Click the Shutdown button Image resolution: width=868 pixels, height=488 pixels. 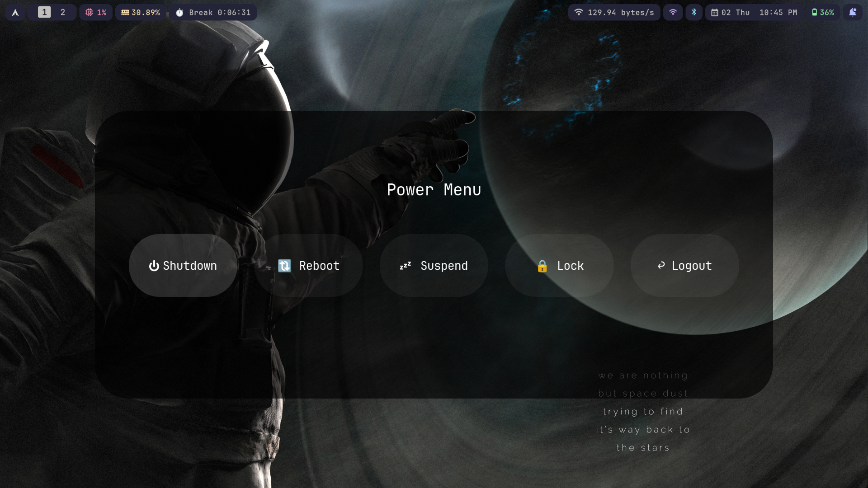click(183, 266)
